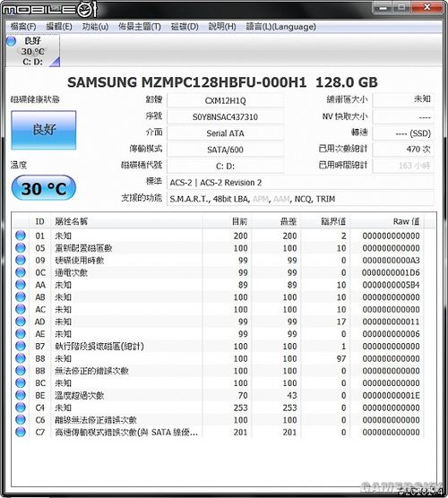The height and width of the screenshot is (498, 448).
Task: Open the 功能(u) menu
Action: click(95, 26)
